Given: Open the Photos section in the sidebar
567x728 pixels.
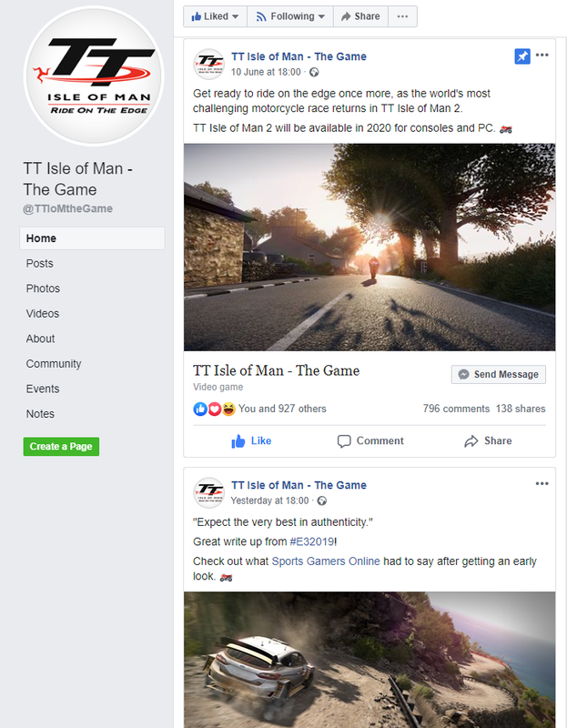Looking at the screenshot, I should click(43, 288).
